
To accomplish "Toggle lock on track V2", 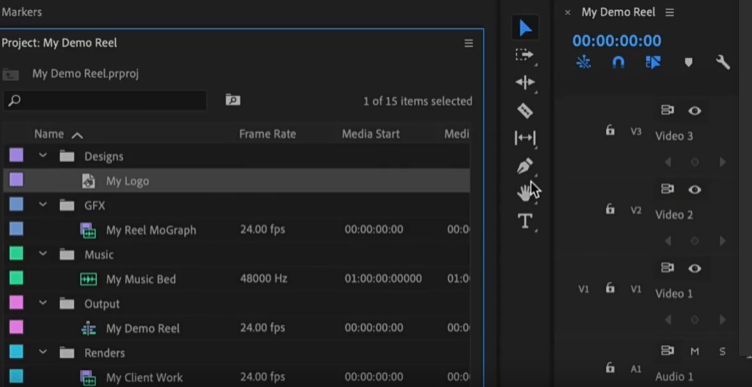I will [x=610, y=209].
